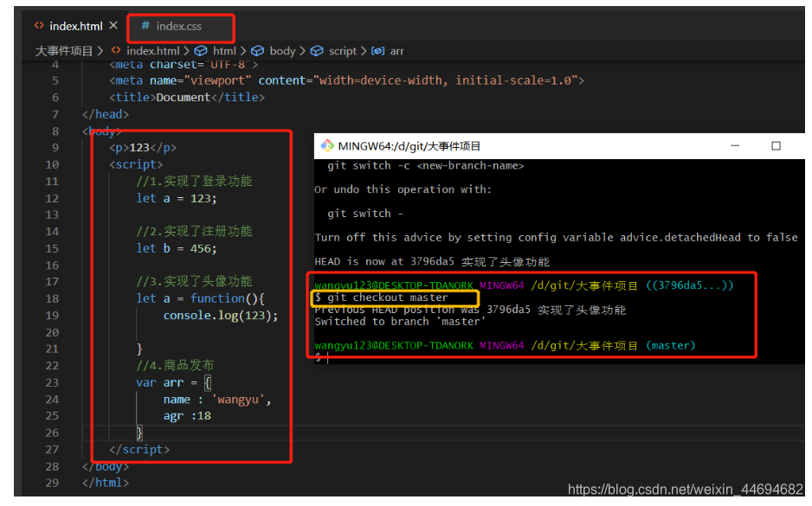Click the name : 'wangyu', line

pyautogui.click(x=217, y=400)
